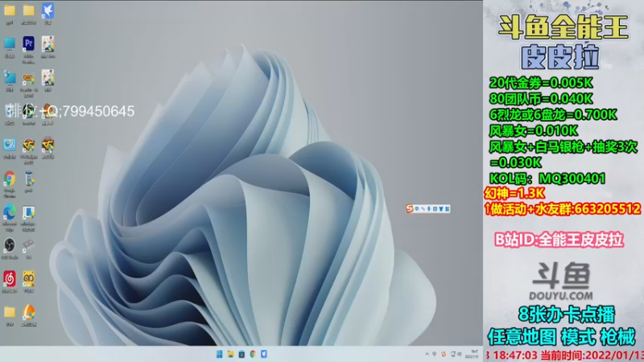
Task: Open the Windows Start menu
Action: click(x=219, y=354)
